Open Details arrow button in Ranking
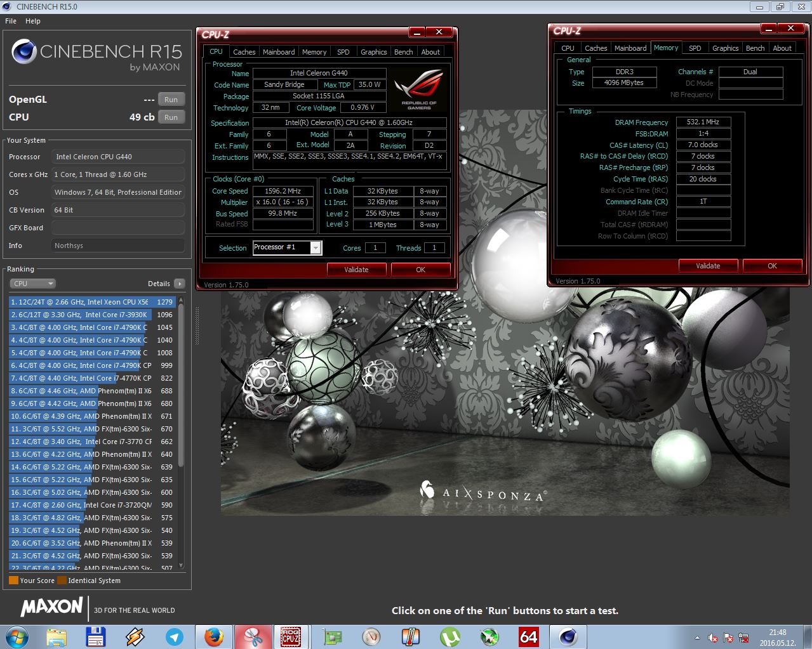Image resolution: width=812 pixels, height=649 pixels. point(180,284)
